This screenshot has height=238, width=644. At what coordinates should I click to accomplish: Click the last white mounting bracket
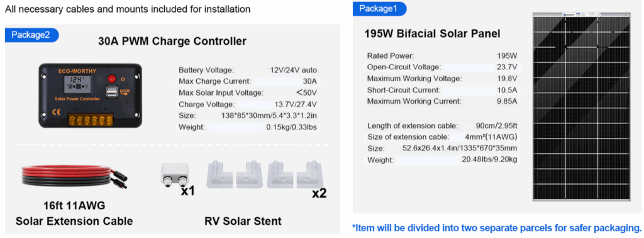[x=311, y=174]
